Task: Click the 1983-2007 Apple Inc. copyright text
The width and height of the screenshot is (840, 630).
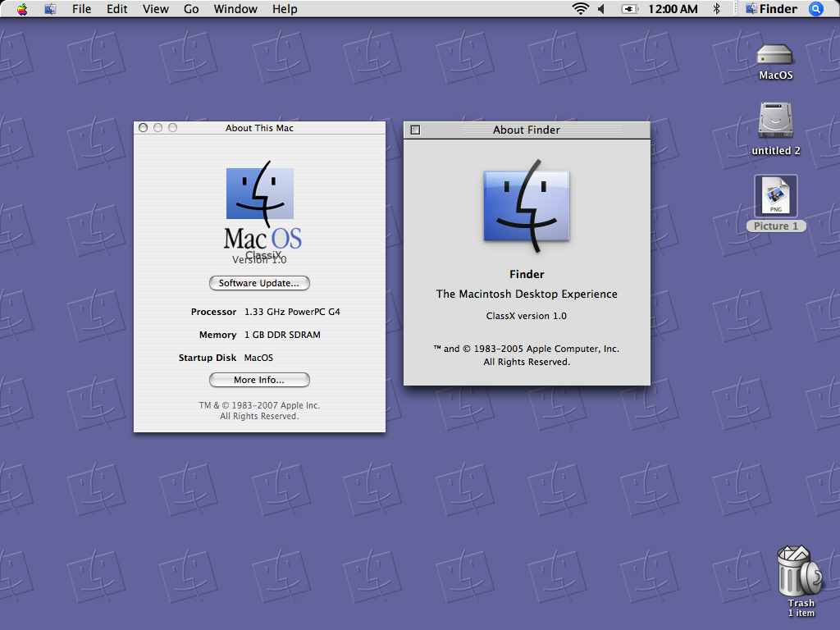Action: click(x=259, y=405)
